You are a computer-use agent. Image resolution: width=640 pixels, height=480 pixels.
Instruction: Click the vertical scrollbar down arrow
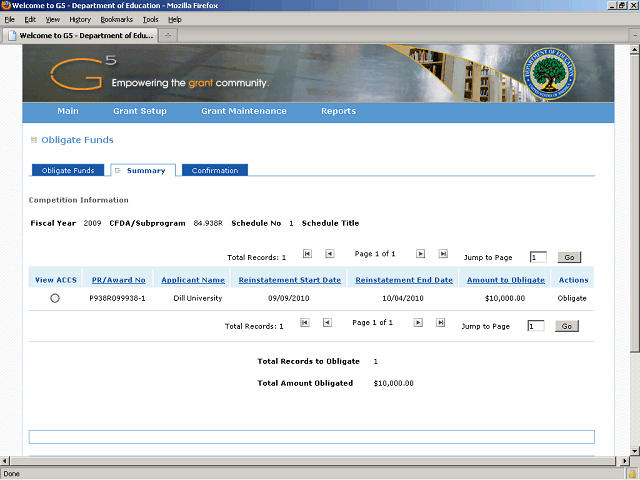(634, 451)
